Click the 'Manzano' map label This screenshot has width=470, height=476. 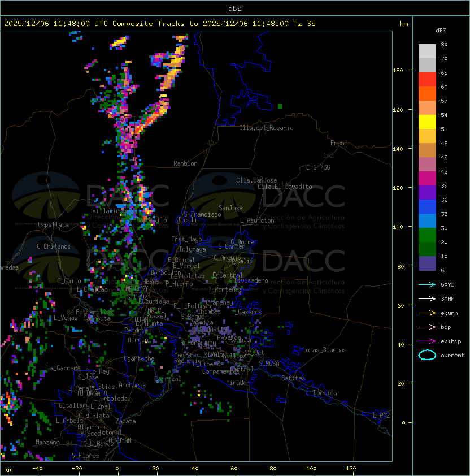[47, 442]
